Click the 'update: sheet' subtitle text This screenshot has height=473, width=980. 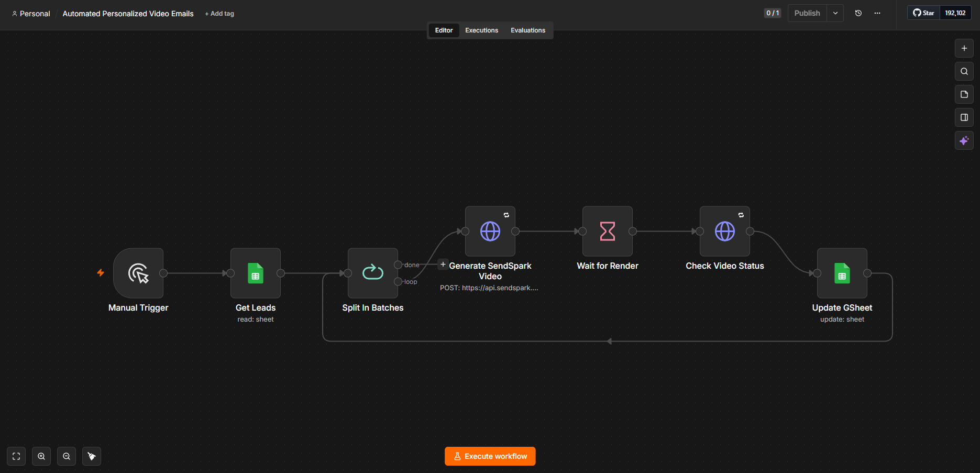[x=842, y=320]
